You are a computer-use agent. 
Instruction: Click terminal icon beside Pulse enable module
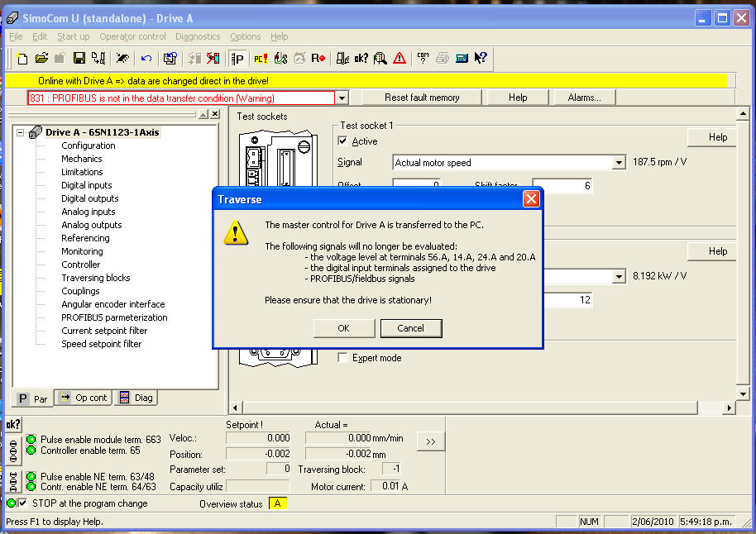click(13, 451)
